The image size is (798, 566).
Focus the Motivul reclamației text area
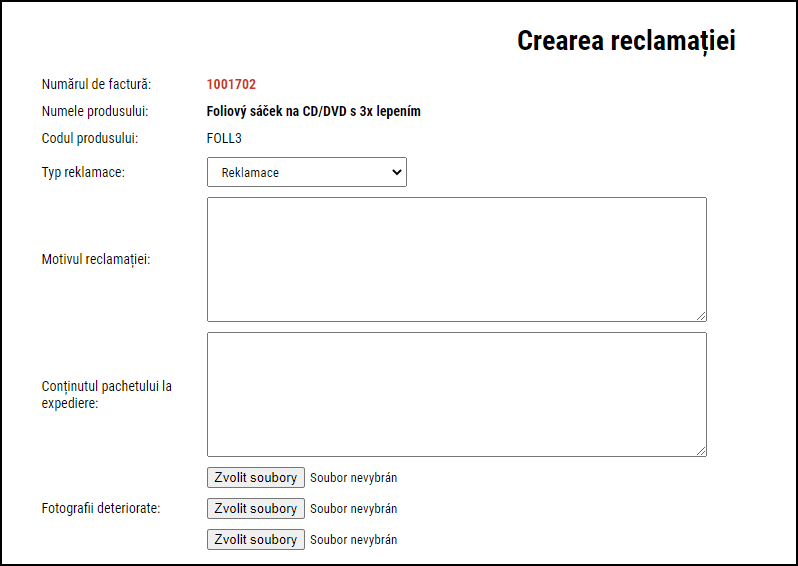click(x=457, y=260)
